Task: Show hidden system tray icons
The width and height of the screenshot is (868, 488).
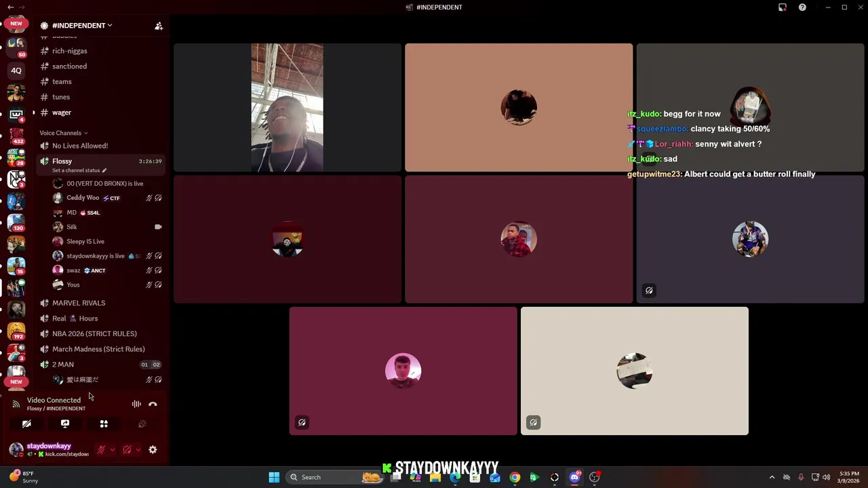Action: 772,477
